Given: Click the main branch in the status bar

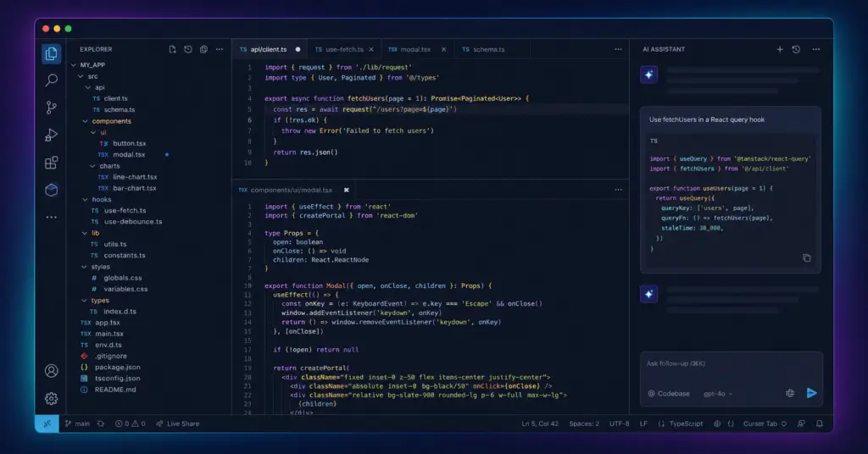Looking at the screenshot, I should 77,424.
